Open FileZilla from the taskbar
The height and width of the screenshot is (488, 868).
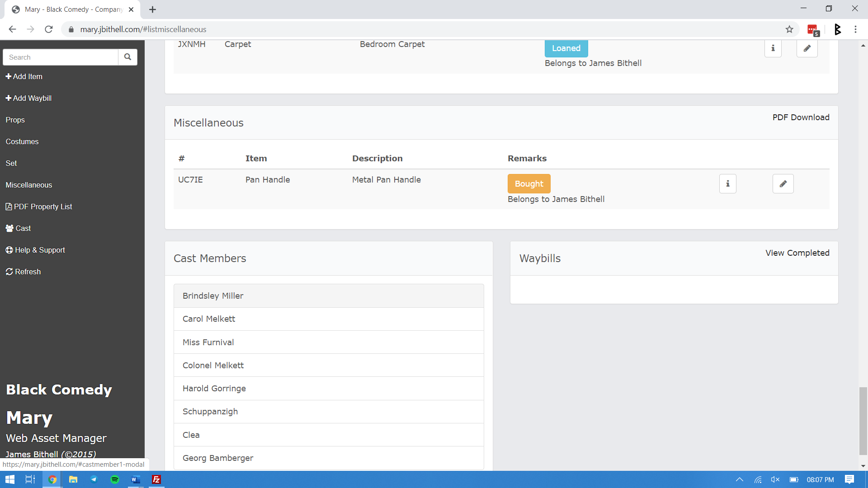coord(156,479)
